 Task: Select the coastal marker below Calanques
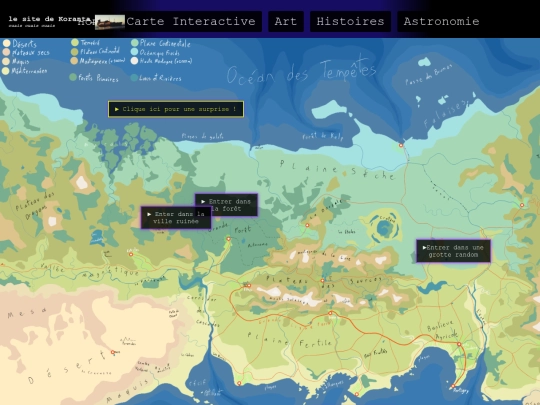click(x=356, y=394)
